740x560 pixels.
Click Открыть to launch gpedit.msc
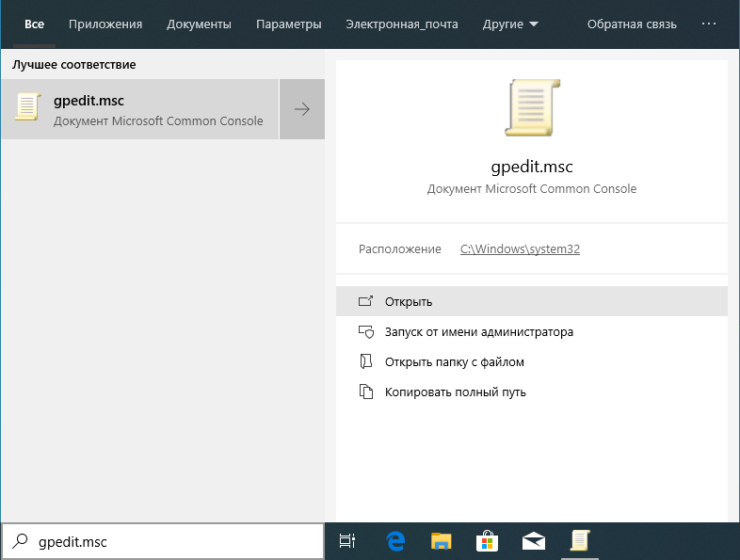click(x=532, y=301)
